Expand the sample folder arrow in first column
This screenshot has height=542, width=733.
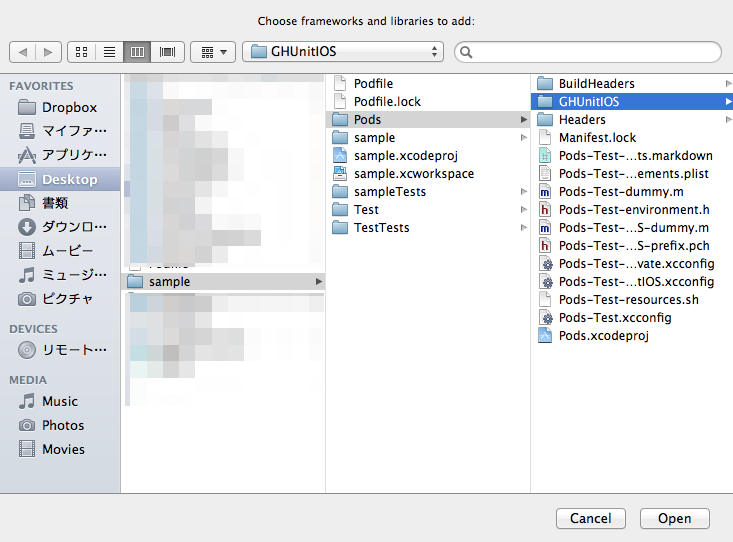coord(318,282)
